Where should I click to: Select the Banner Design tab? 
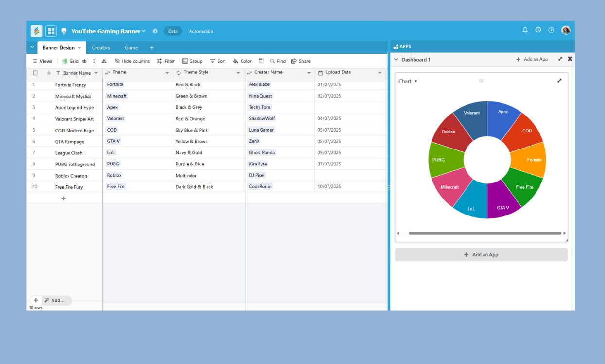pyautogui.click(x=62, y=48)
